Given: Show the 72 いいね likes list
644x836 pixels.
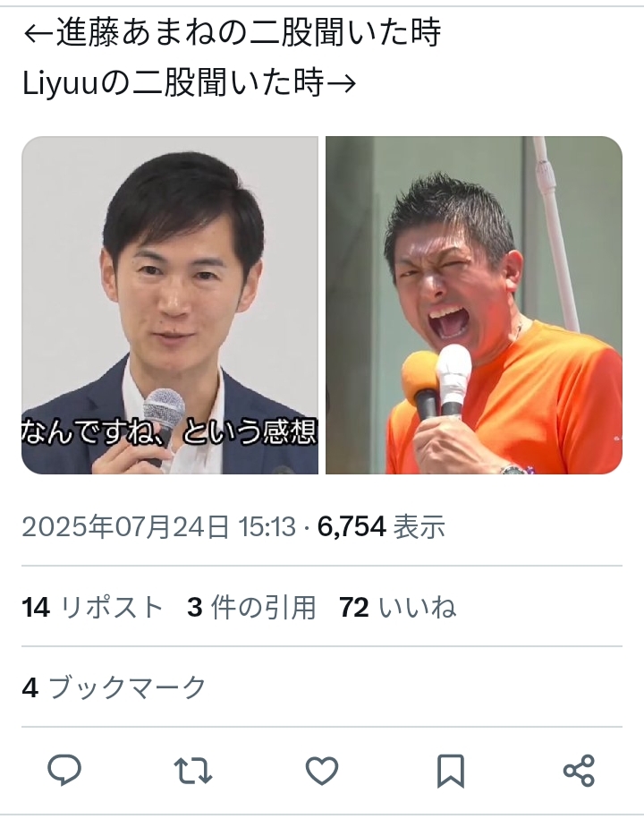Looking at the screenshot, I should point(398,607).
